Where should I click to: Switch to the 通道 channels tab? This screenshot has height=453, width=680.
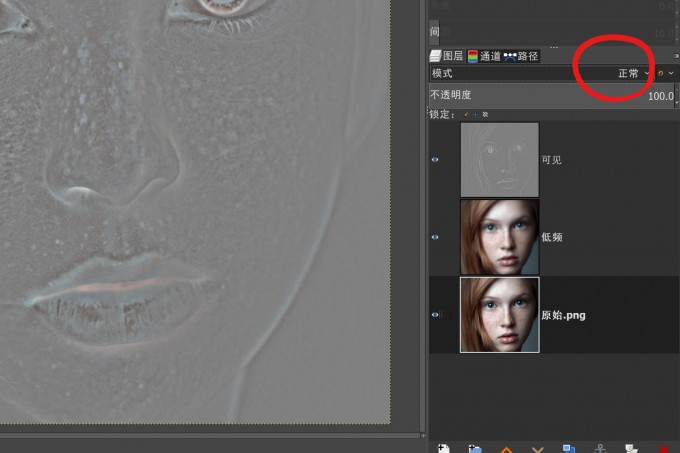484,56
